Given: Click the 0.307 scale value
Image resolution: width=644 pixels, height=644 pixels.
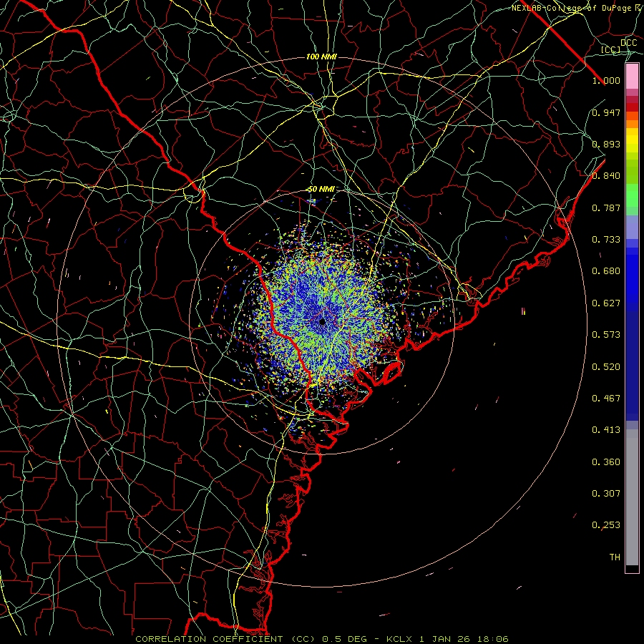Looking at the screenshot, I should tap(606, 494).
